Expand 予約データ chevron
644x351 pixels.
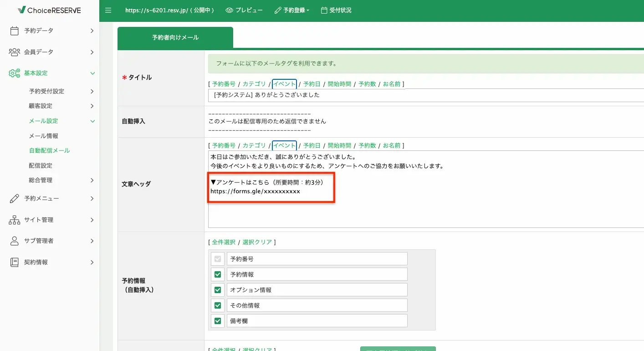pyautogui.click(x=92, y=31)
